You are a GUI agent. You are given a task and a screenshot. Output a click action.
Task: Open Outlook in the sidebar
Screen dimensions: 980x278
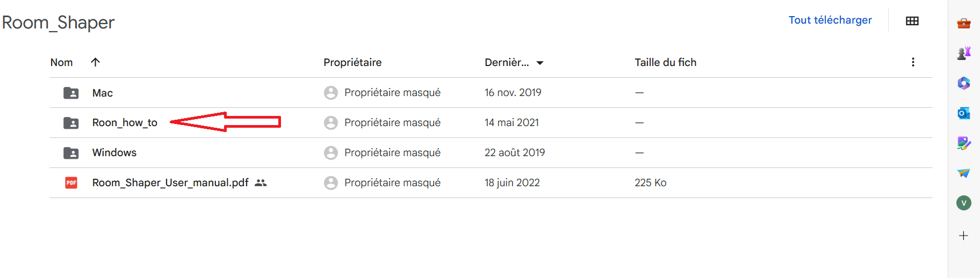(x=963, y=113)
